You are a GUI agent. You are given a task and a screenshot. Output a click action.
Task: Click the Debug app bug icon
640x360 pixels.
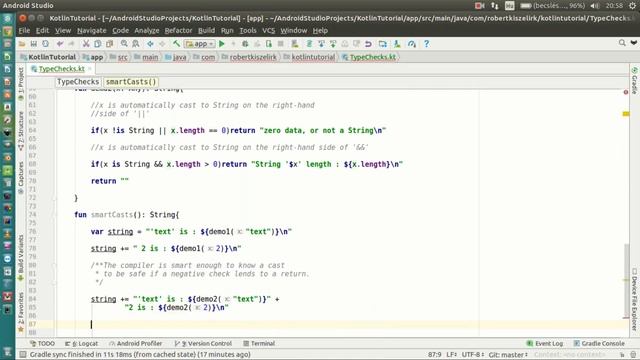coord(245,44)
